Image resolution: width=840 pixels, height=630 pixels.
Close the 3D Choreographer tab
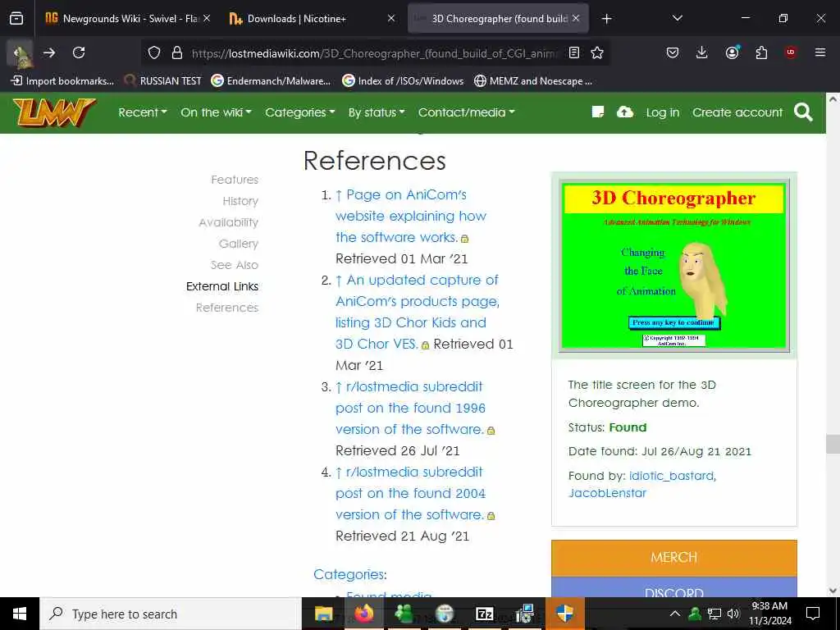[x=576, y=19]
